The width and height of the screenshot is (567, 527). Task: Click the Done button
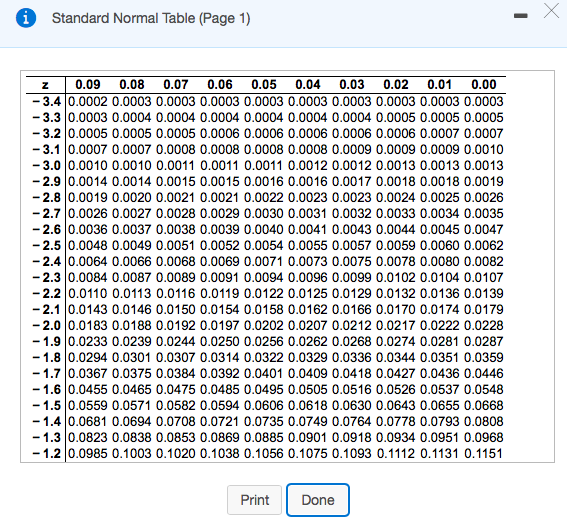[x=318, y=500]
